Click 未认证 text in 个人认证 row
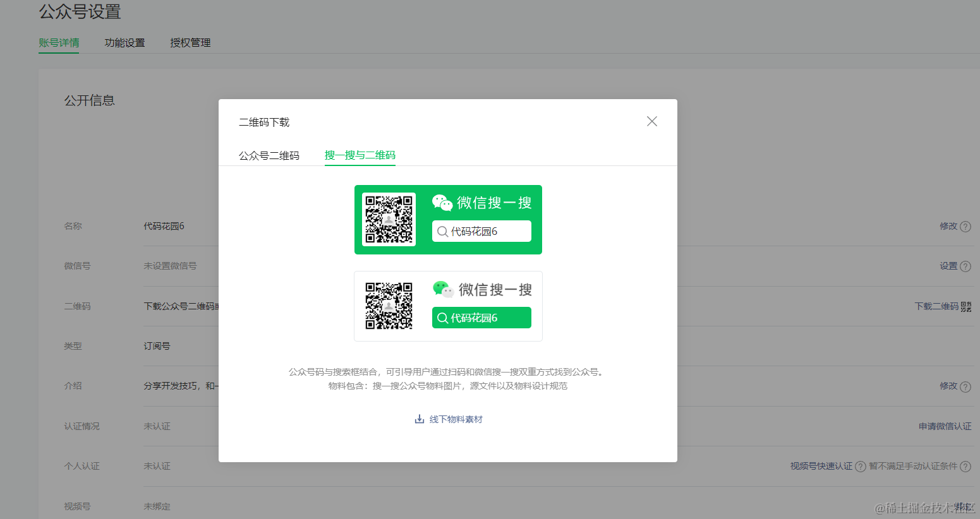Viewport: 980px width, 519px height. (x=157, y=466)
